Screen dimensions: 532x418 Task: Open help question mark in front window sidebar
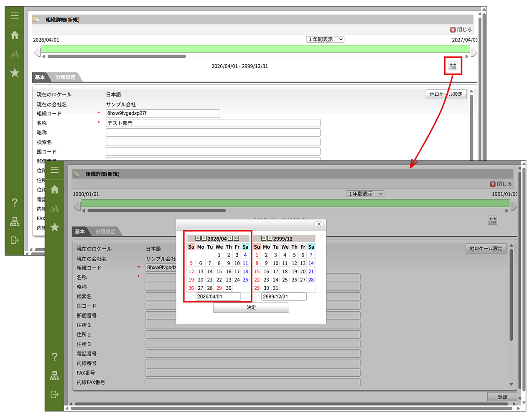55,357
